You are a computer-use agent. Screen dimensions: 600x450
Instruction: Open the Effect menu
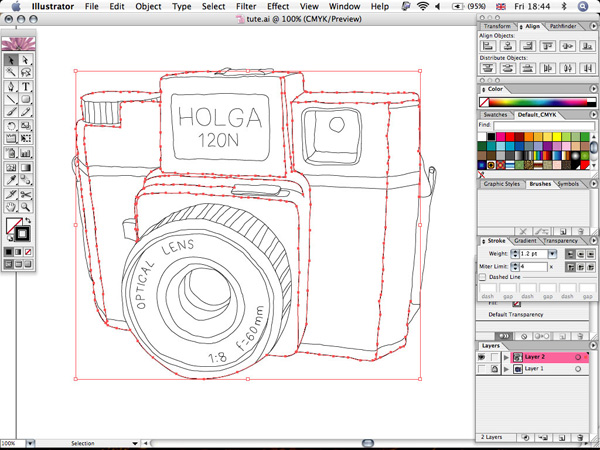tap(278, 7)
